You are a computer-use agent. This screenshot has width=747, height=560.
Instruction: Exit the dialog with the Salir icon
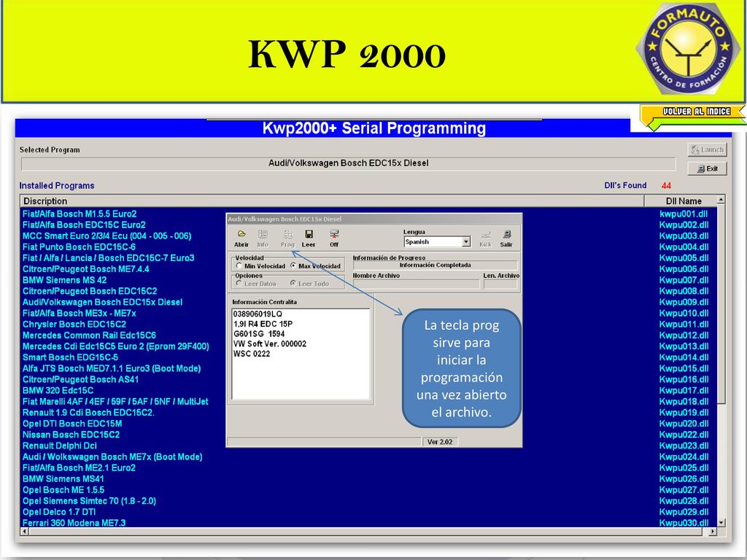pos(506,238)
